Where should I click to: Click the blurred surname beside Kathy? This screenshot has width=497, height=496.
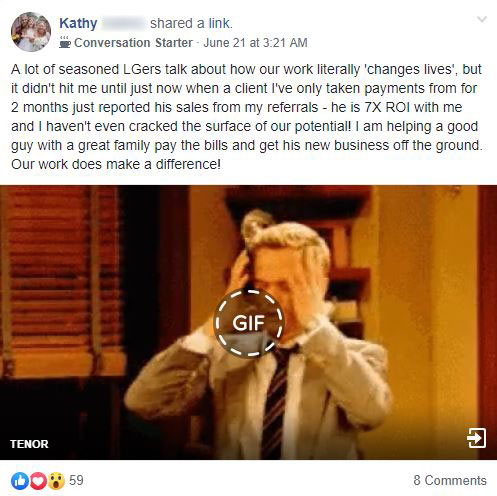pos(124,23)
